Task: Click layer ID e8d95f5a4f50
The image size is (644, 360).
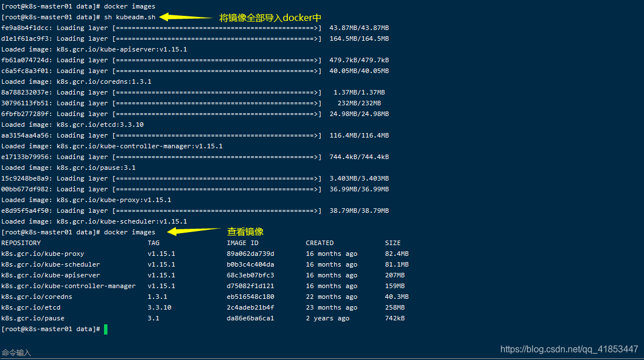Action: tap(25, 211)
